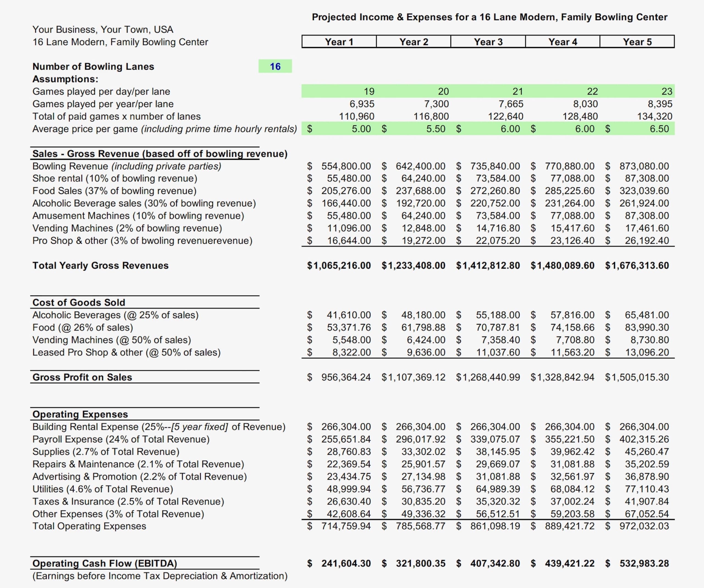The height and width of the screenshot is (588, 704).
Task: Click the Year 1 column header
Action: tap(339, 42)
